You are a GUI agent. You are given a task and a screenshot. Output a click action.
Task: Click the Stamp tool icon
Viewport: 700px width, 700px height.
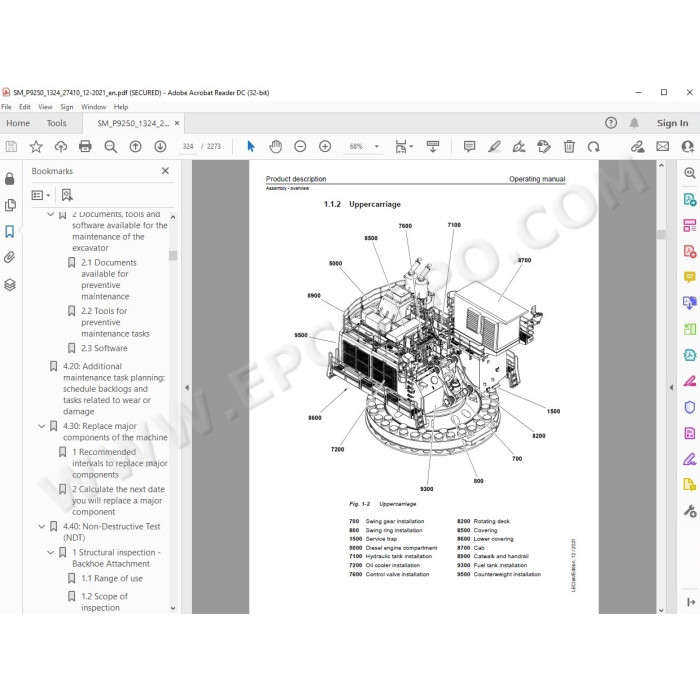(x=544, y=146)
